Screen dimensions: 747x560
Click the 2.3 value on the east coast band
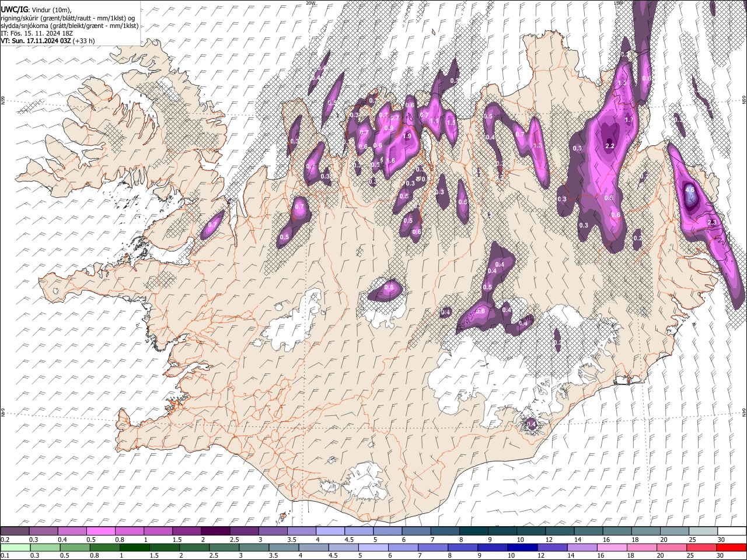point(712,222)
